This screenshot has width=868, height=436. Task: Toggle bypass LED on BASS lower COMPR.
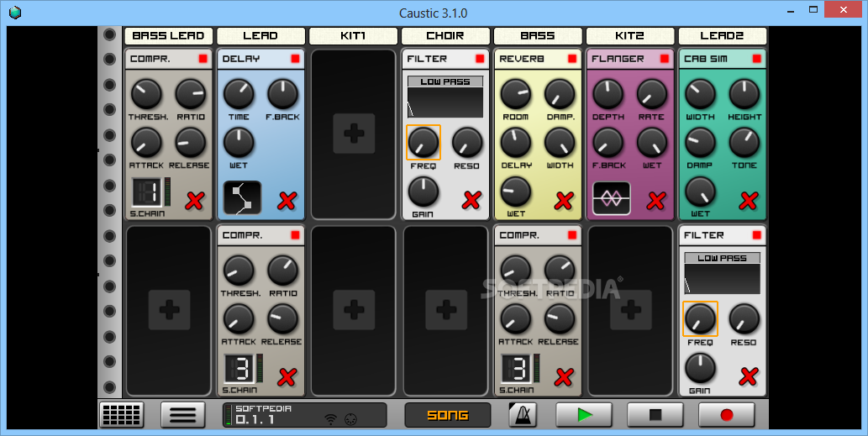point(572,235)
